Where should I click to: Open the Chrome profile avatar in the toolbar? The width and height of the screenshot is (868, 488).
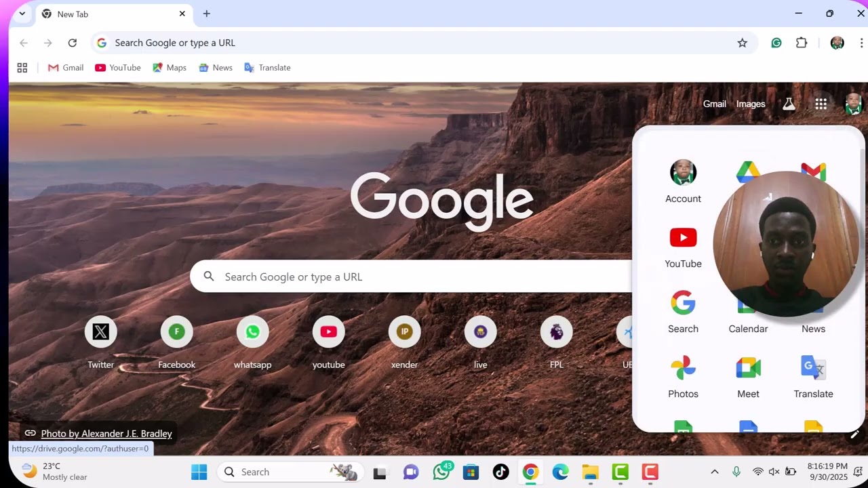tap(837, 43)
